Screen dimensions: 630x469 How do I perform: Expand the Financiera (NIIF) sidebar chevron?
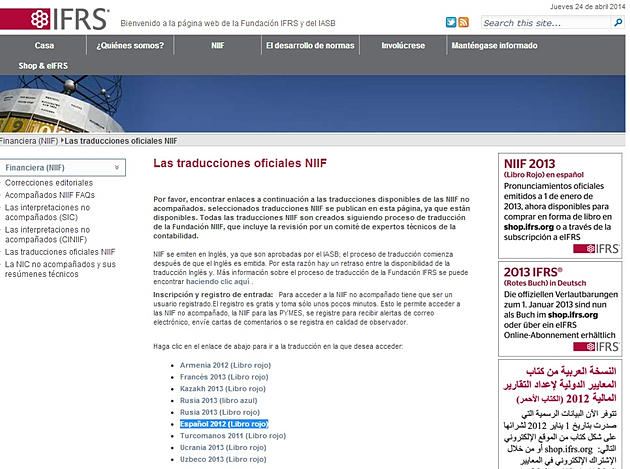point(117,167)
